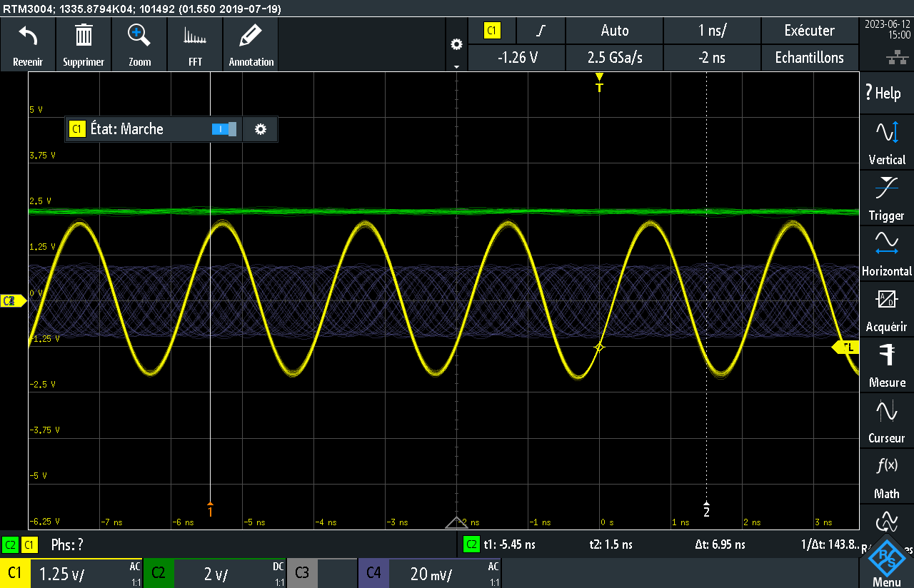Select cursor 1 marker on time axis
Image resolution: width=914 pixels, height=588 pixels.
point(210,510)
